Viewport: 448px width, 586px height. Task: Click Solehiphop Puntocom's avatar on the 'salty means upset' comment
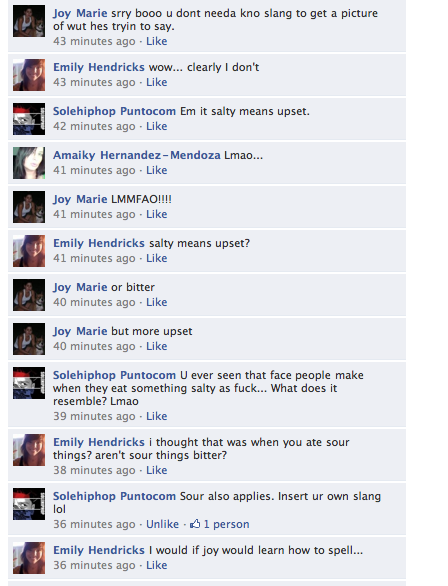pyautogui.click(x=29, y=119)
